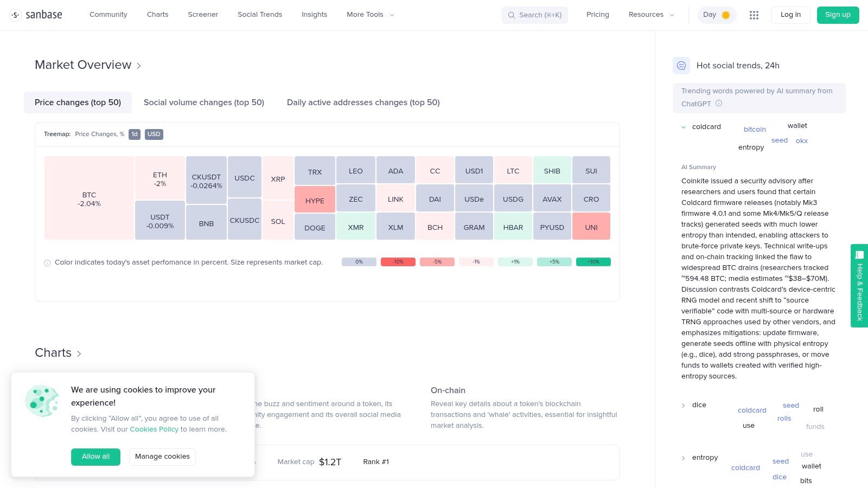Select the HYPE treemap tile
Image resolution: width=868 pixels, height=488 pixels.
pyautogui.click(x=315, y=200)
